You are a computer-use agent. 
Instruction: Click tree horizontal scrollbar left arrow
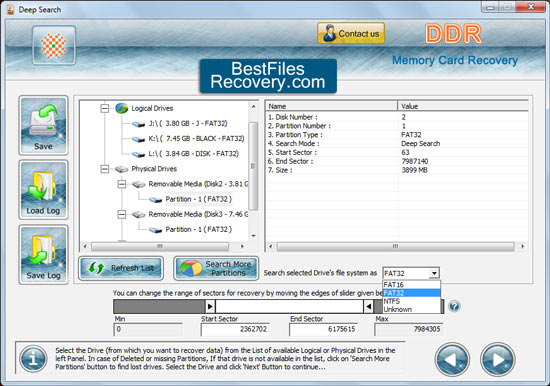(85, 246)
